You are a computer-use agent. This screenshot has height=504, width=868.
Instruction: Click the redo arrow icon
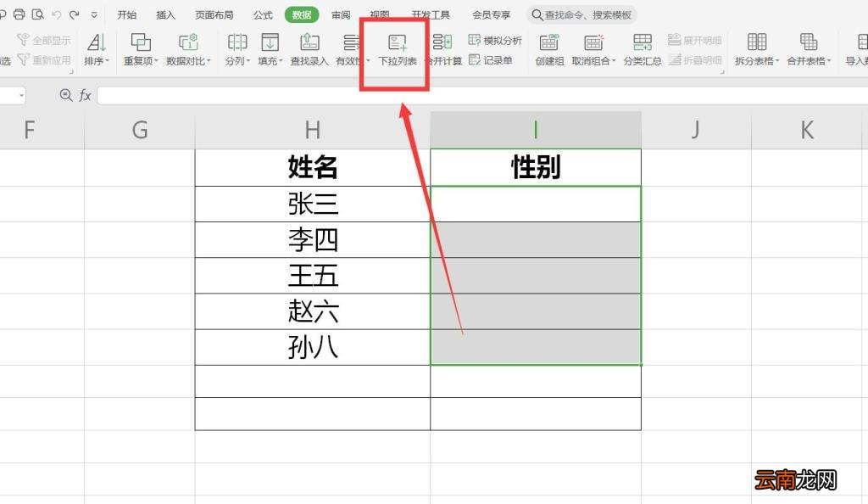coord(75,14)
